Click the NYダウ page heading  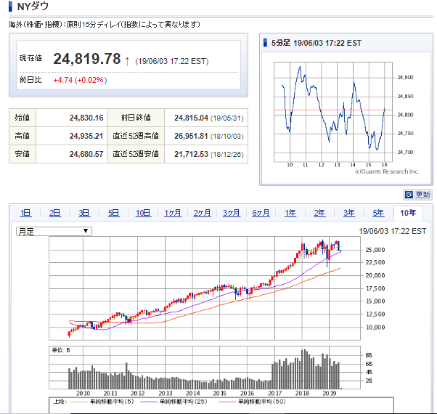tap(33, 6)
